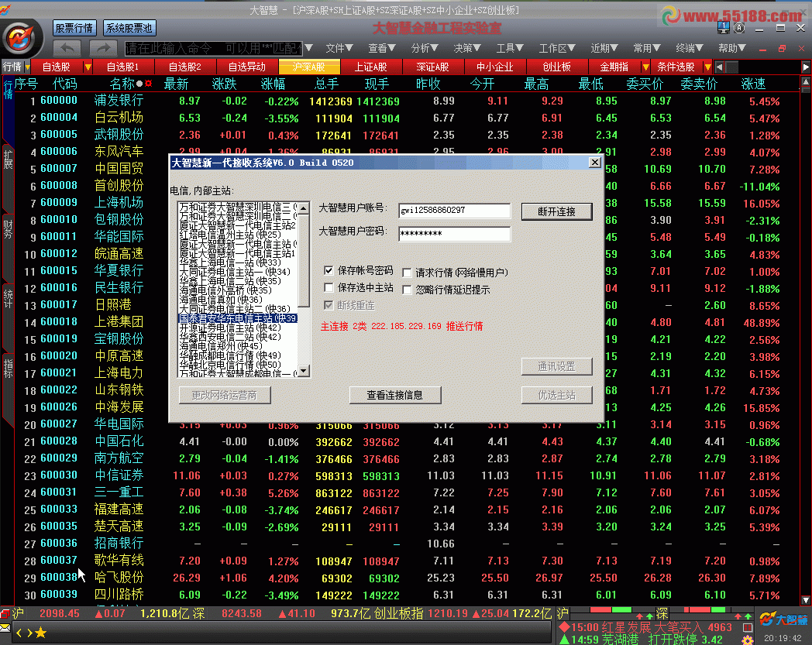Toggle 保存帐号密码 checkbox
812x645 pixels.
[x=329, y=270]
